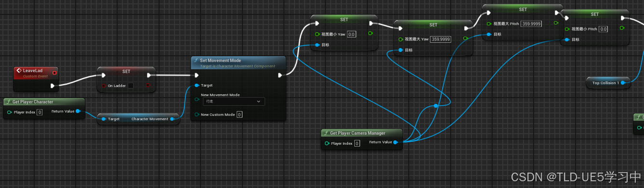Click green output pin of 视图最大 Yaw SET node
This screenshot has height=188, width=644.
click(465, 38)
